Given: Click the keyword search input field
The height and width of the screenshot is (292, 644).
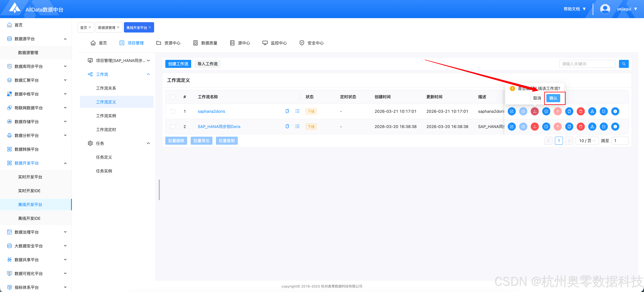Looking at the screenshot, I should point(587,64).
